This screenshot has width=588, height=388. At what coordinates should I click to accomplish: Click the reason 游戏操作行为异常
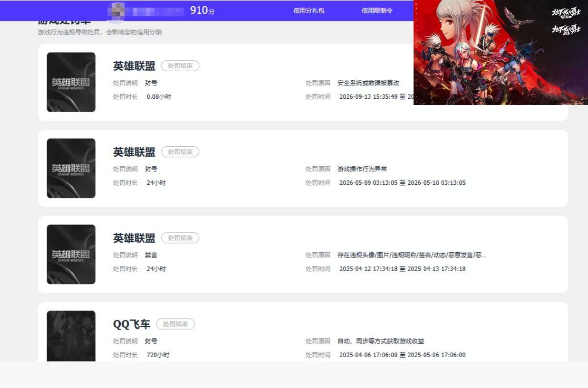click(362, 169)
